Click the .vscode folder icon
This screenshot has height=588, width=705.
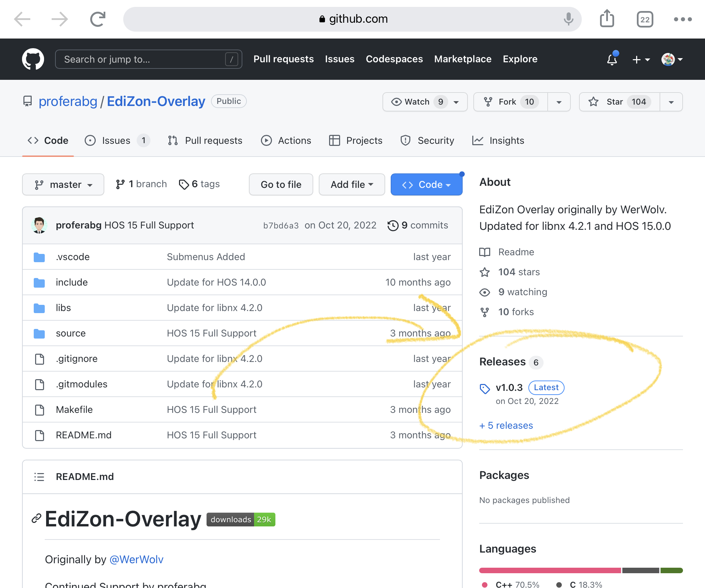[x=39, y=257]
